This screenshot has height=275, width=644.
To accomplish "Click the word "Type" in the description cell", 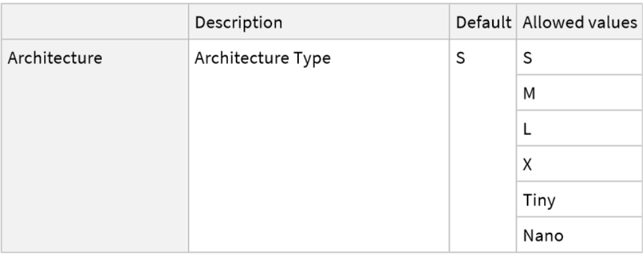I will pyautogui.click(x=313, y=58).
